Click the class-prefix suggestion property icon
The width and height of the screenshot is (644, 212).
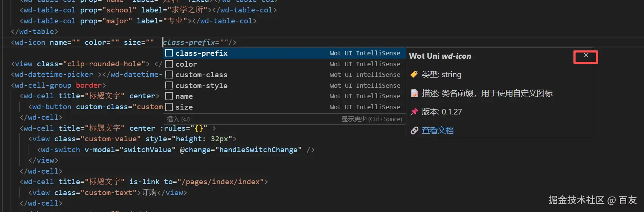tap(169, 53)
